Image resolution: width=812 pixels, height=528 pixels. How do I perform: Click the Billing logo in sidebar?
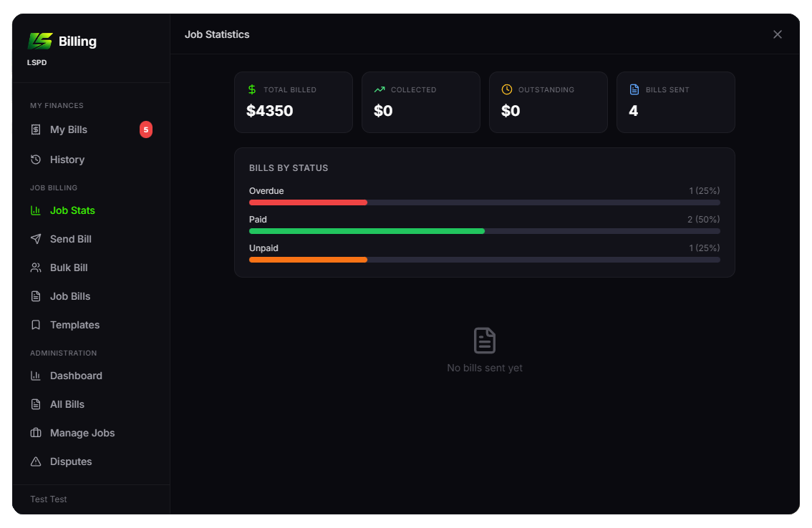point(40,41)
